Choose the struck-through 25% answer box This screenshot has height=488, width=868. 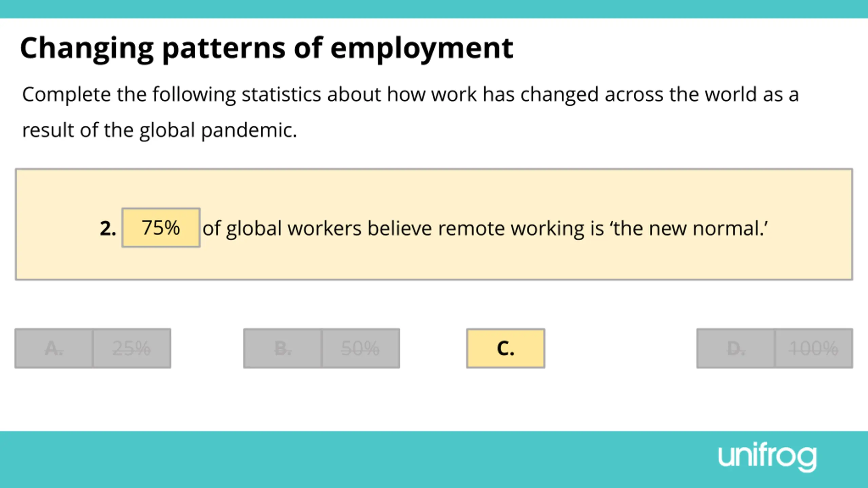tap(132, 348)
